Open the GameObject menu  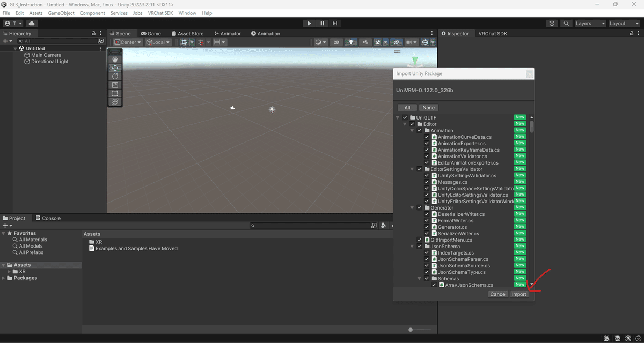point(61,13)
